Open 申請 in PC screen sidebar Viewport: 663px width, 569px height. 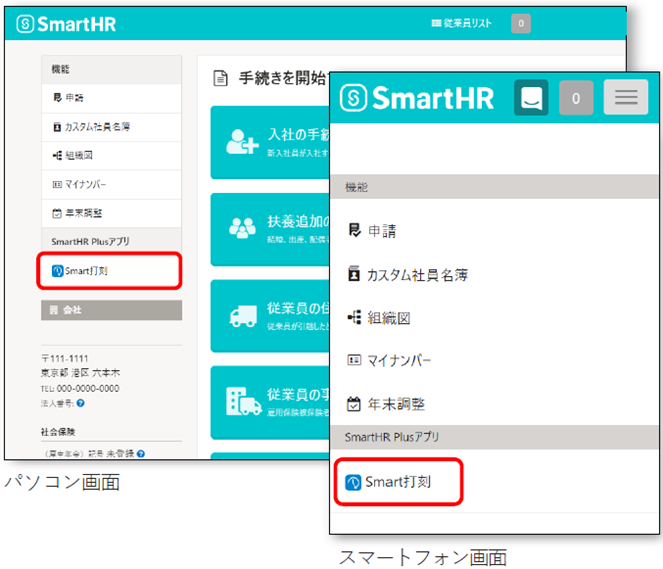[111, 98]
